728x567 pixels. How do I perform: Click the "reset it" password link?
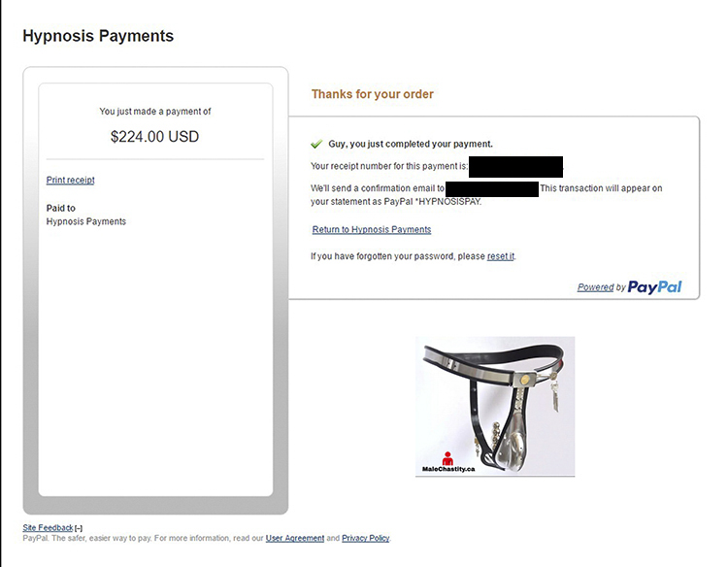click(501, 256)
